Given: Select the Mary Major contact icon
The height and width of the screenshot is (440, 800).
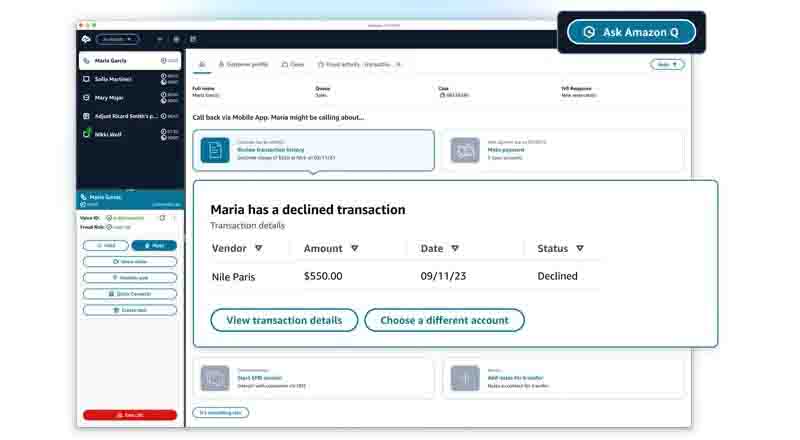Looking at the screenshot, I should coord(86,97).
